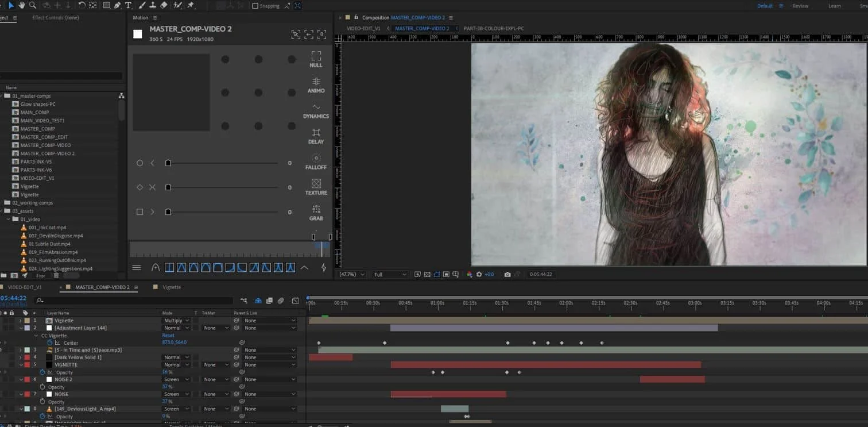Toggle the shy layers icon in timeline
Screen dimensions: 868x427
click(258, 301)
